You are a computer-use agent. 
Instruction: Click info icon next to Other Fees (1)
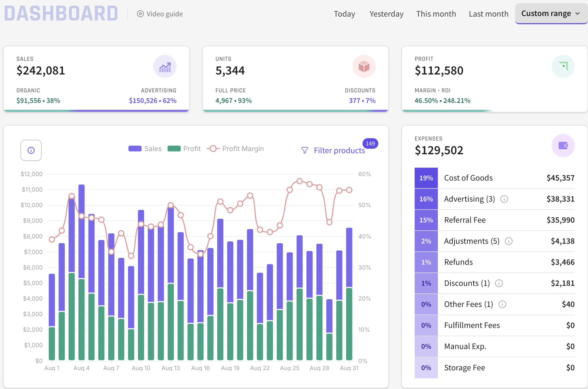(502, 304)
